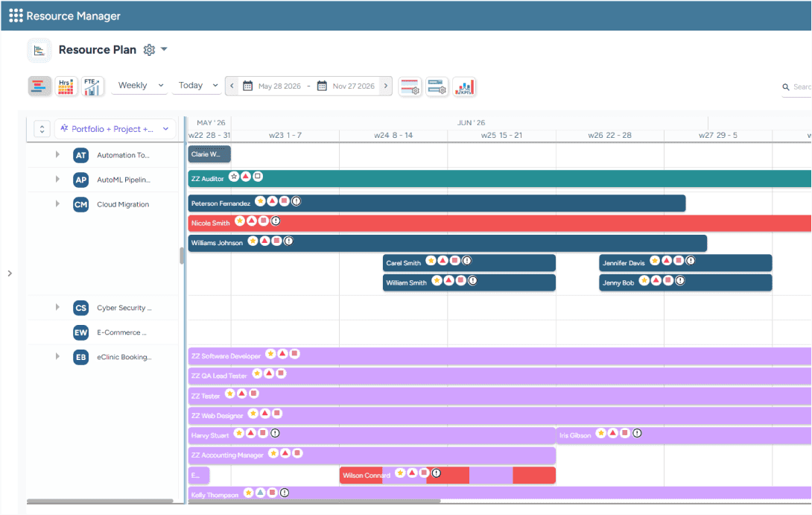Click star icon on ZZ Software Developer bar
The image size is (812, 515).
tap(270, 354)
